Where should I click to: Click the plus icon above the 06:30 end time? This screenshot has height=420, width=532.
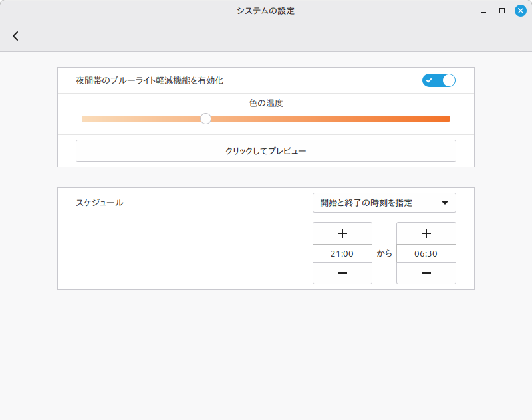coord(426,233)
